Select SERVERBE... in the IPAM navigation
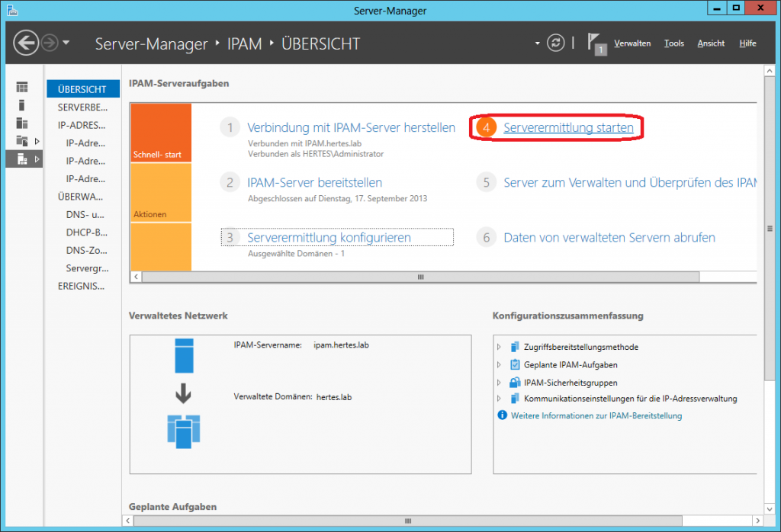Image resolution: width=781 pixels, height=532 pixels. click(x=82, y=107)
